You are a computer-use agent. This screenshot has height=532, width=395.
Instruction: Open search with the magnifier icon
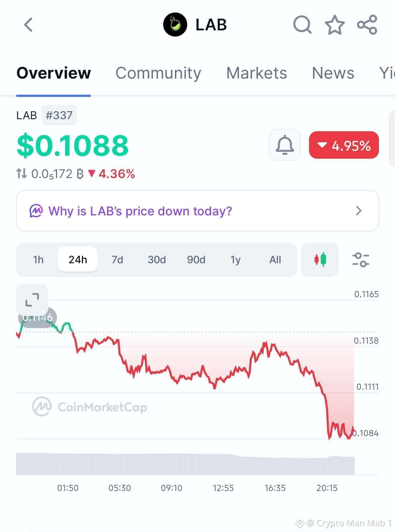point(302,25)
